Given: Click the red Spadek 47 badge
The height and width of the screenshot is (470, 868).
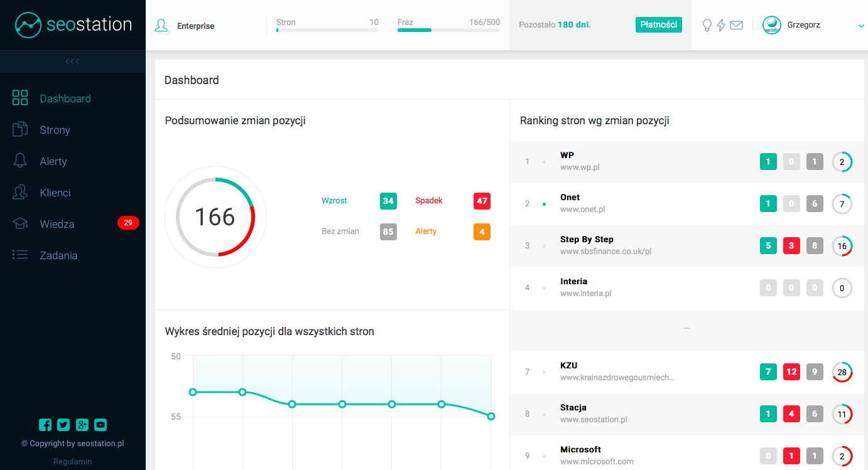Looking at the screenshot, I should (482, 201).
